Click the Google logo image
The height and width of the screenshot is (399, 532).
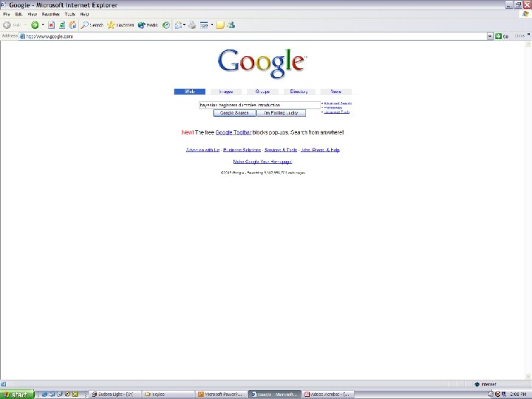pyautogui.click(x=262, y=64)
